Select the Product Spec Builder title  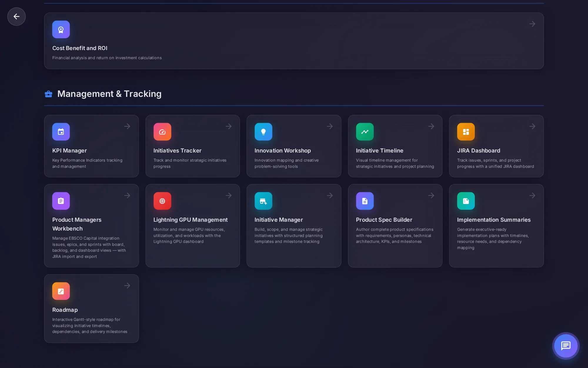tap(384, 220)
